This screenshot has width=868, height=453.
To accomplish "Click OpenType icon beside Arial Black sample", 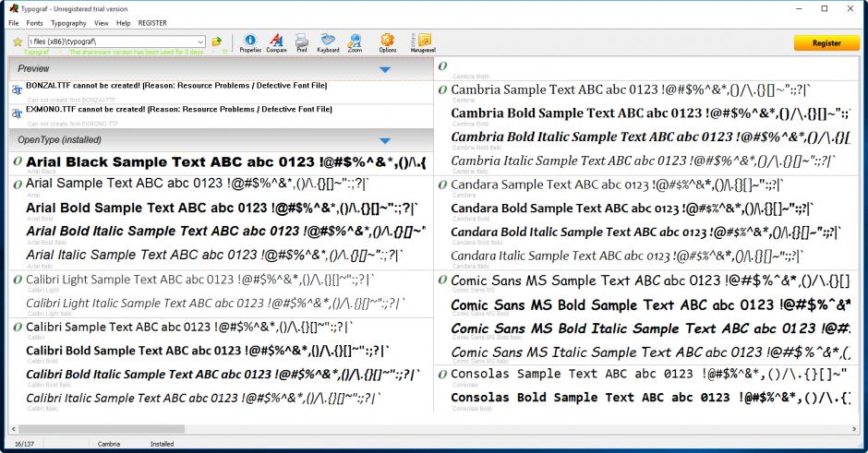I will 18,161.
